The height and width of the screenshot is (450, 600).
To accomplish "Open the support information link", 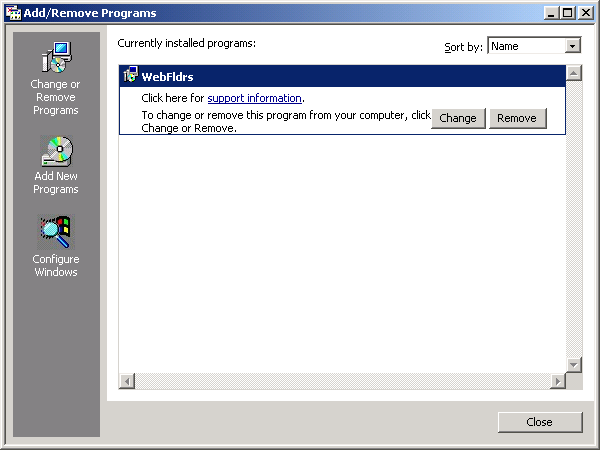I will (254, 98).
